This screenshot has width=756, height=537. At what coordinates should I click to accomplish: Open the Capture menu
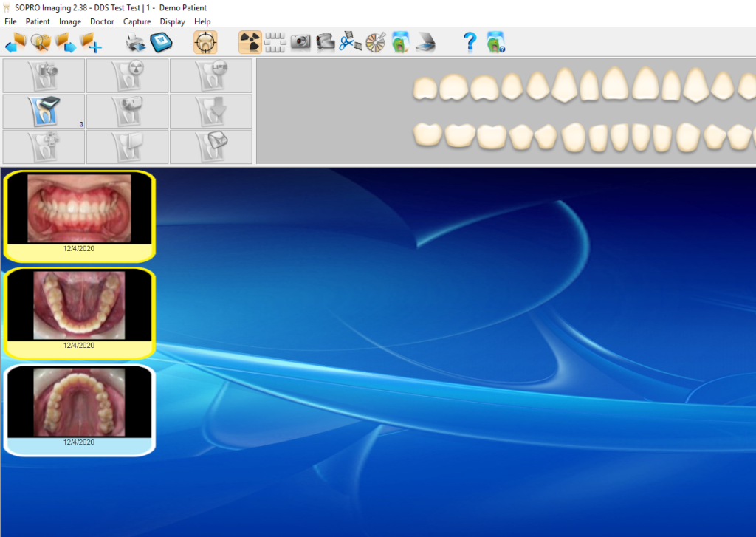tap(137, 21)
